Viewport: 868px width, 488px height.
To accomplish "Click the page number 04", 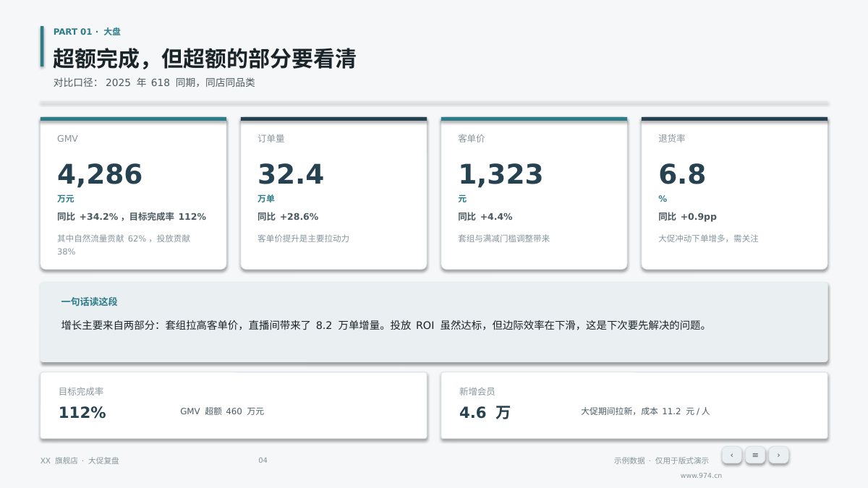I will (x=263, y=461).
